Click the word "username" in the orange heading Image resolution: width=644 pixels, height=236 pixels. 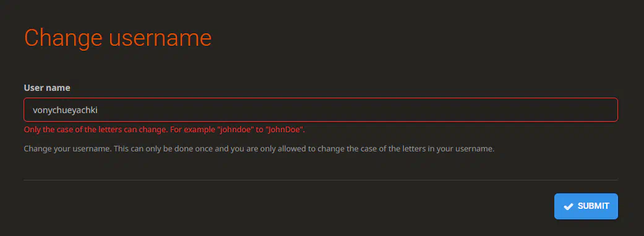(x=161, y=38)
